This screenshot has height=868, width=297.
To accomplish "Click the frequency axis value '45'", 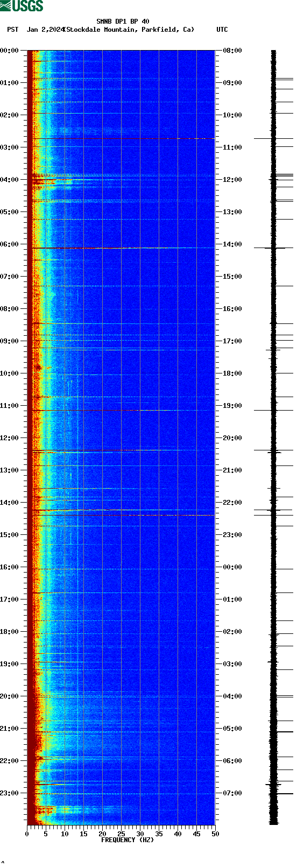I will click(196, 834).
